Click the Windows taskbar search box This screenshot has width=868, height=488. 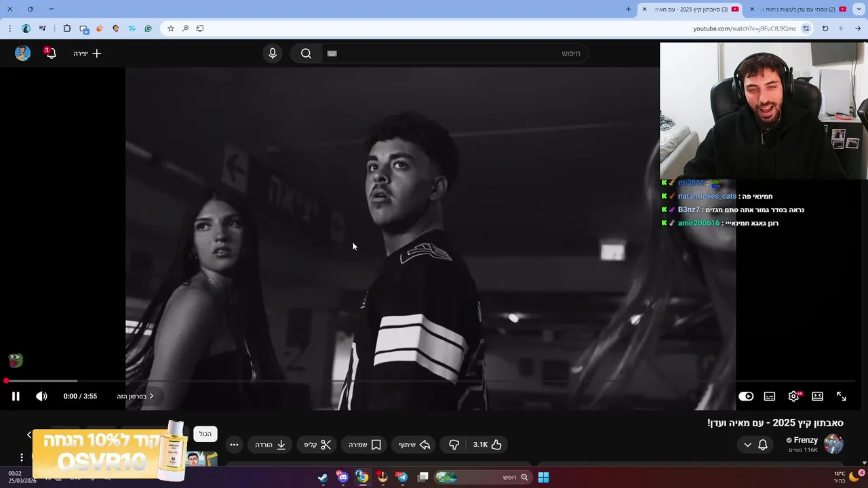point(483,477)
